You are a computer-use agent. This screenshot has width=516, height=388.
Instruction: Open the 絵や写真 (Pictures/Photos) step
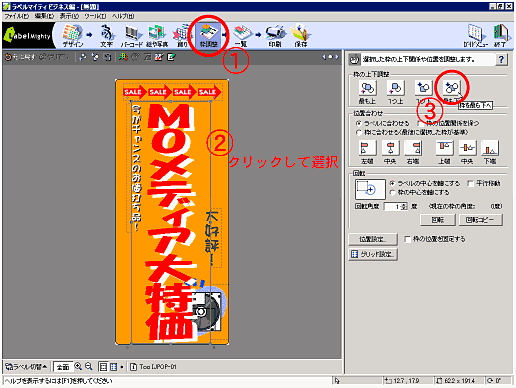click(x=157, y=36)
